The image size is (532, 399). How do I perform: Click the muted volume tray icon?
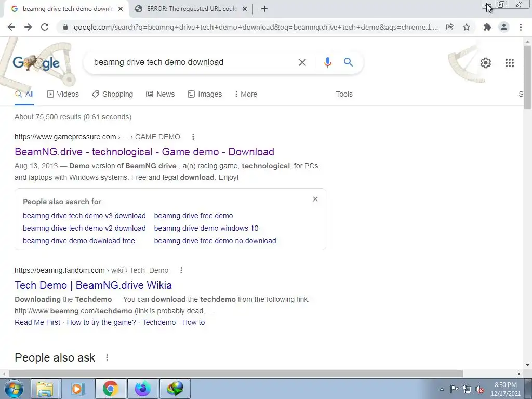pos(480,389)
